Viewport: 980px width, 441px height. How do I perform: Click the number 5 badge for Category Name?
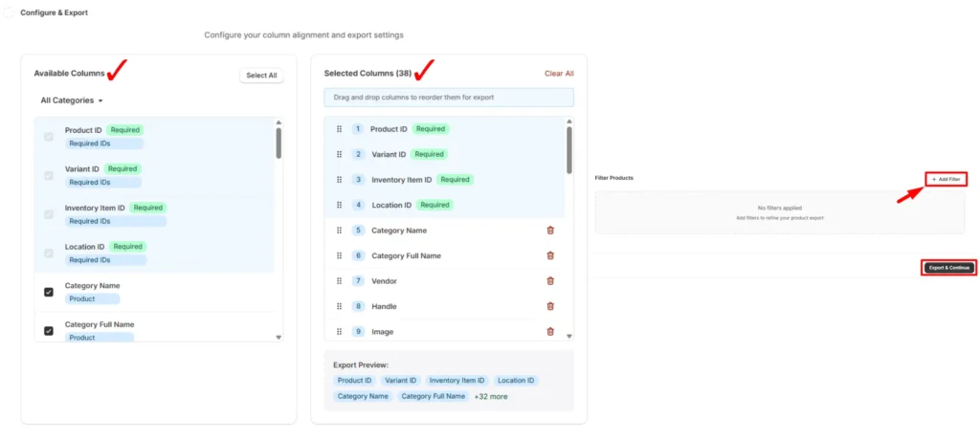pos(358,230)
